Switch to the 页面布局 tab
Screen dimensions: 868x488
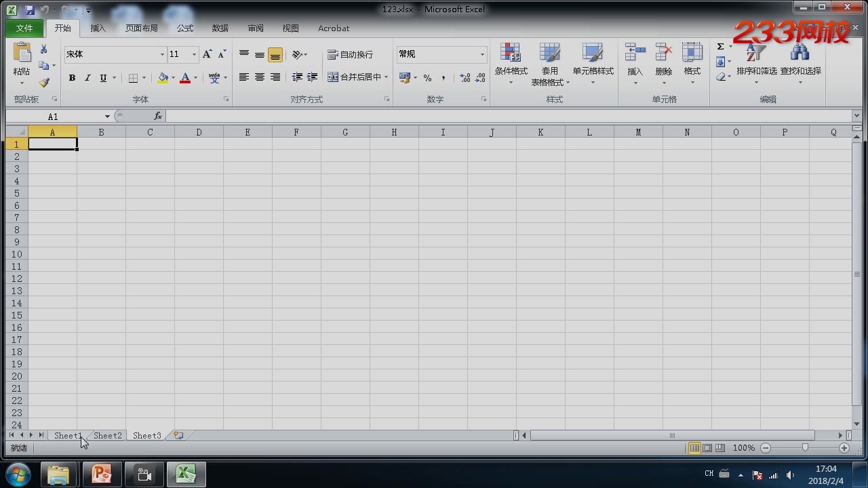pos(142,28)
